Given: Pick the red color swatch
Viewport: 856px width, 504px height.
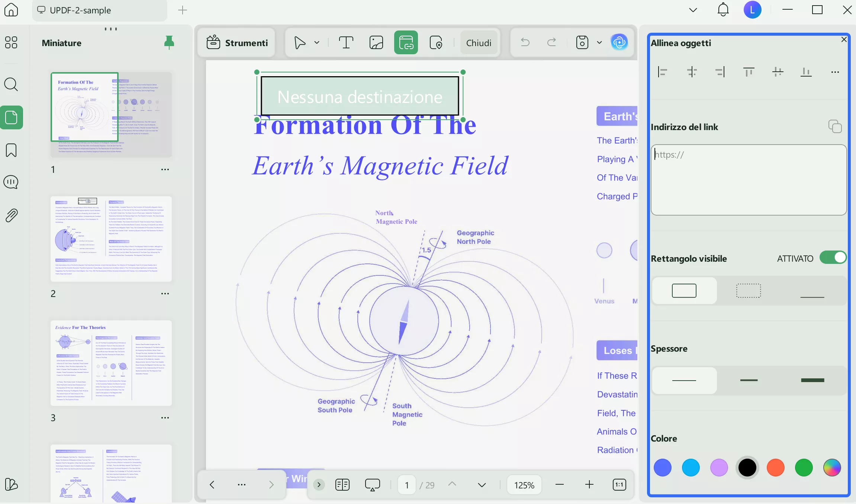Looking at the screenshot, I should pyautogui.click(x=775, y=468).
